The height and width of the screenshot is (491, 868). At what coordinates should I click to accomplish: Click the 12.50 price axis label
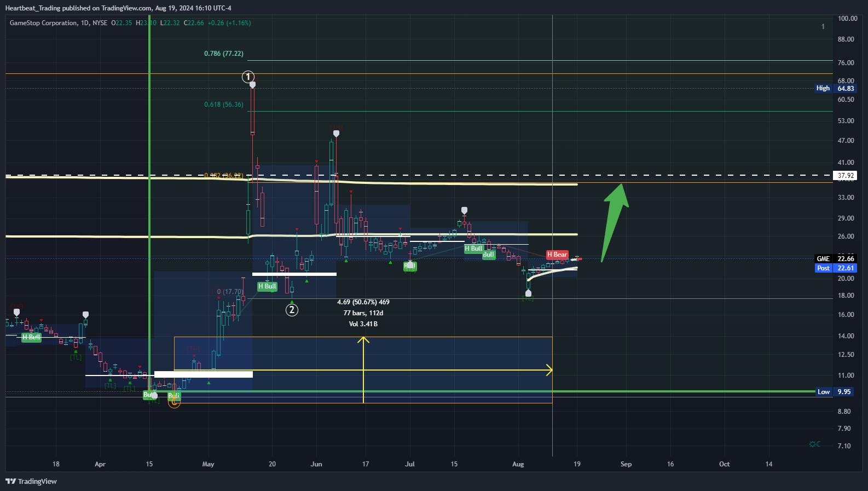tap(846, 355)
